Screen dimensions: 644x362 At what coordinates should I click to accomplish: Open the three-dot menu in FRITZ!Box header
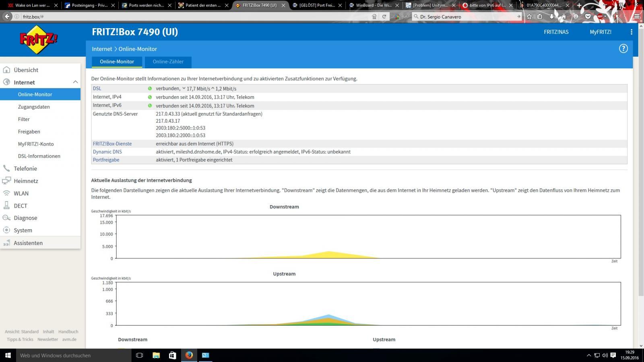[631, 32]
